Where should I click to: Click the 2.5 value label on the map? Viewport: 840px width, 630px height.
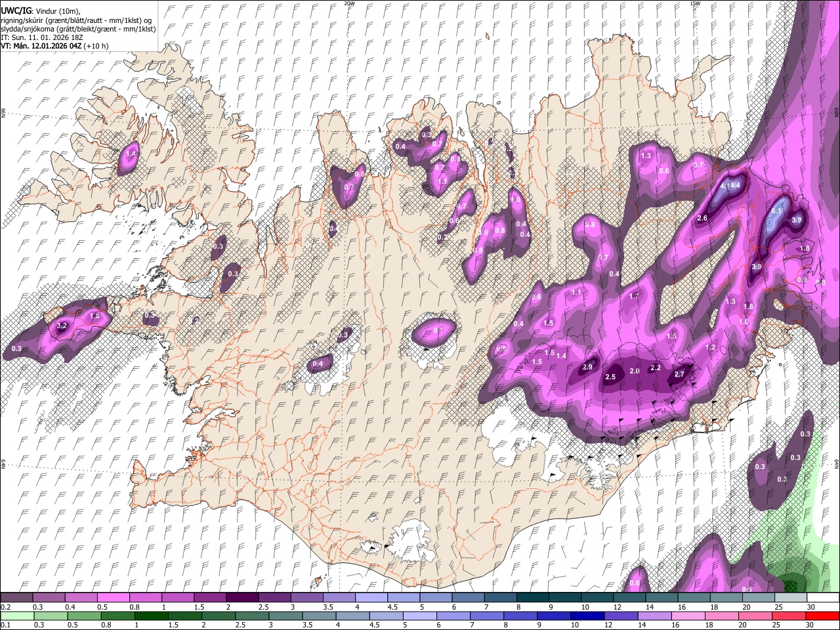(610, 377)
